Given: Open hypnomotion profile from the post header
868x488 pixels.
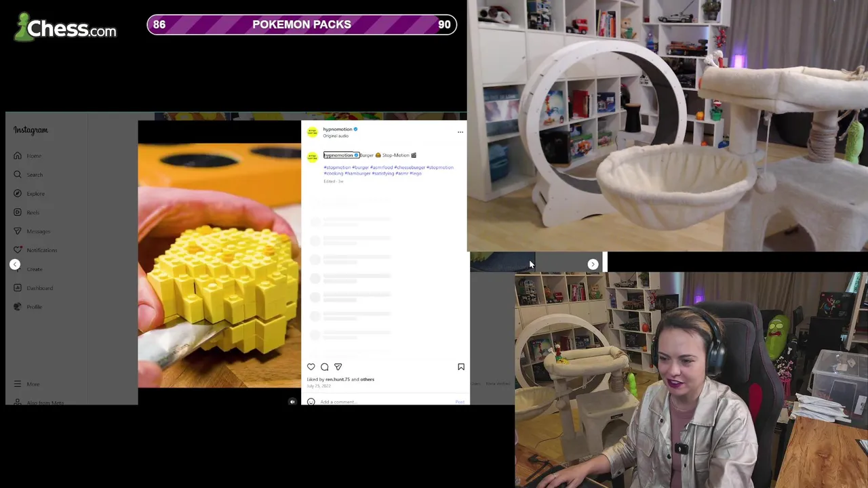Looking at the screenshot, I should pyautogui.click(x=338, y=129).
